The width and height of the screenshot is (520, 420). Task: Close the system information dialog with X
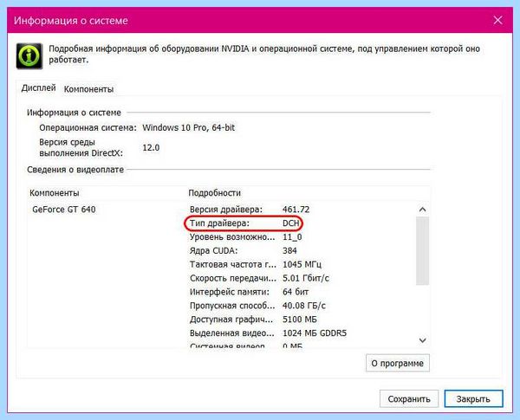tap(497, 20)
